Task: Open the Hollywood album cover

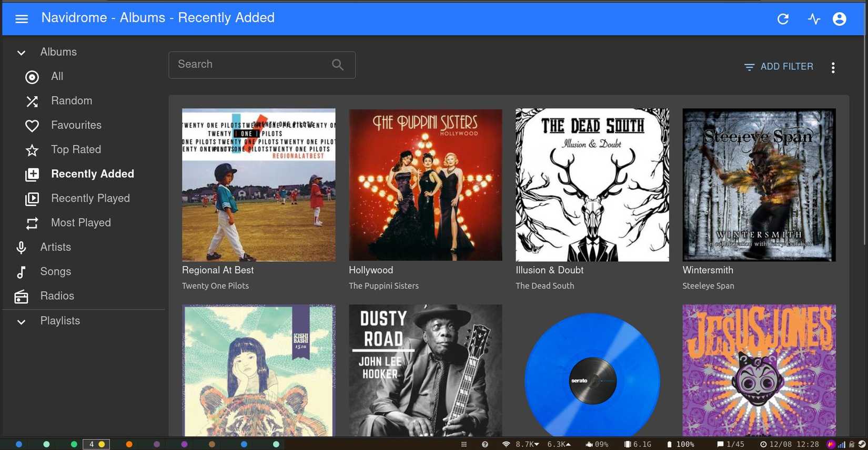Action: coord(425,185)
